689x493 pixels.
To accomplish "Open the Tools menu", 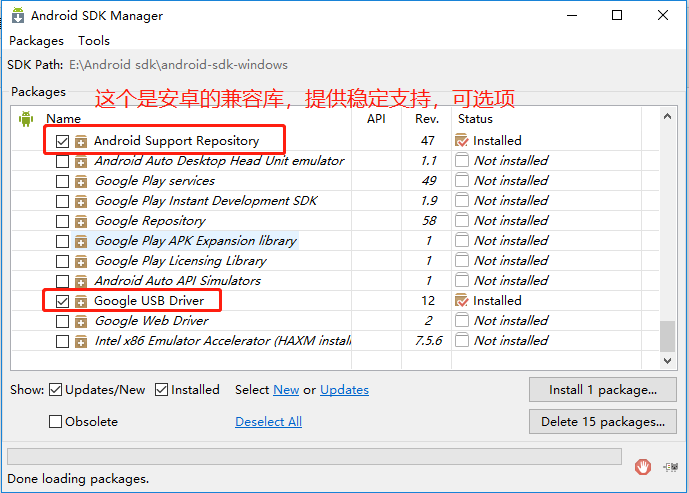I will 94,41.
